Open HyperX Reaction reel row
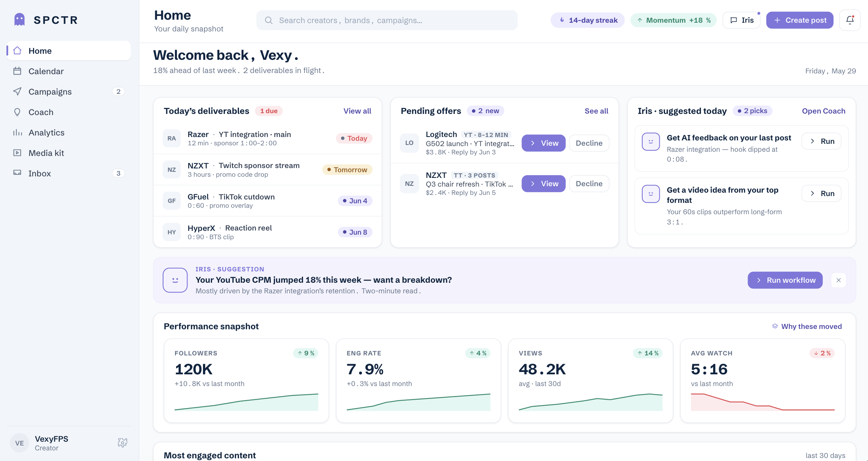The height and width of the screenshot is (461, 868). click(267, 232)
